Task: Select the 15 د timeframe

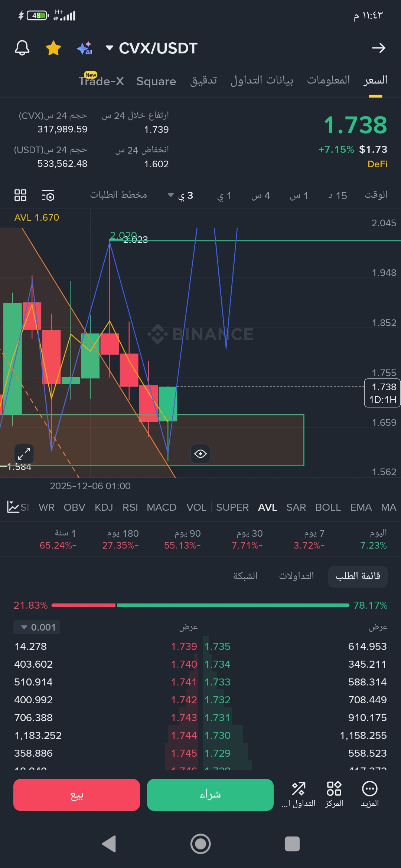Action: click(x=338, y=195)
